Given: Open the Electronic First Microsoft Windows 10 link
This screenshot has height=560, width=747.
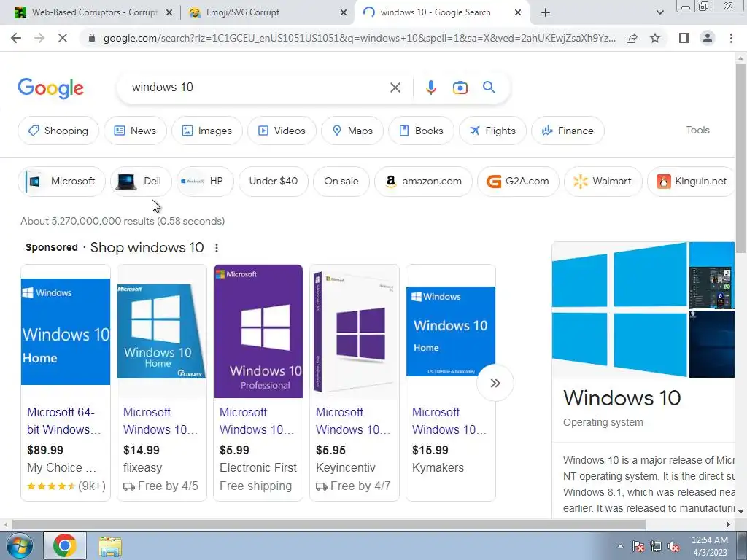Looking at the screenshot, I should [257, 421].
